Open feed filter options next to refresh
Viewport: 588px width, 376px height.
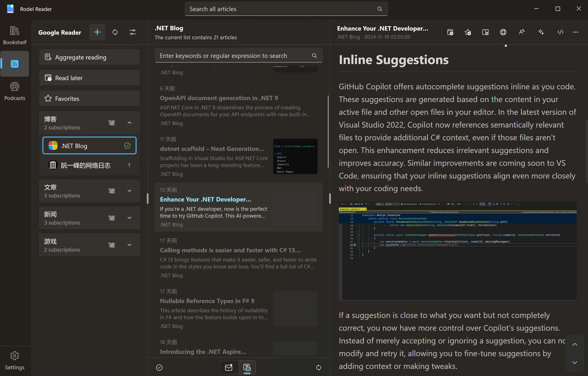133,32
